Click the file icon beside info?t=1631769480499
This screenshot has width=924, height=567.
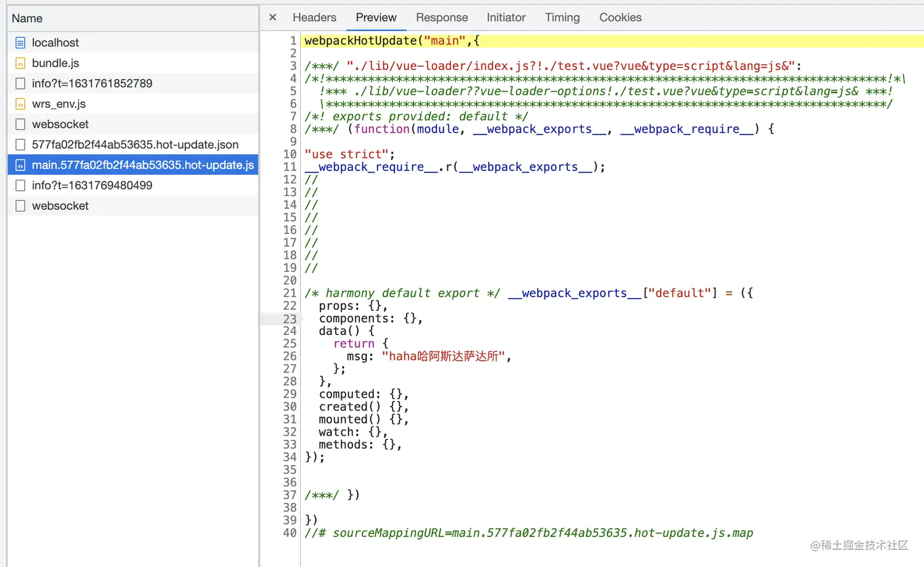[20, 185]
